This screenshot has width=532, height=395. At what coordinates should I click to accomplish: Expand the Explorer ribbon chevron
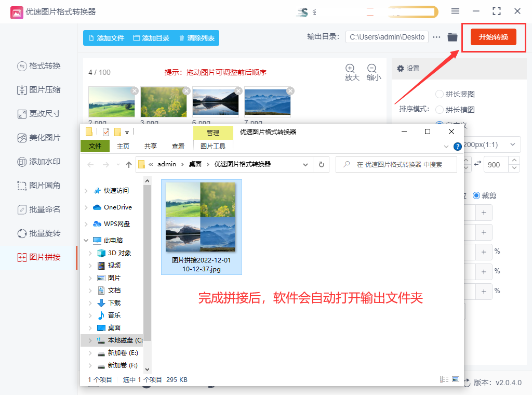point(446,147)
